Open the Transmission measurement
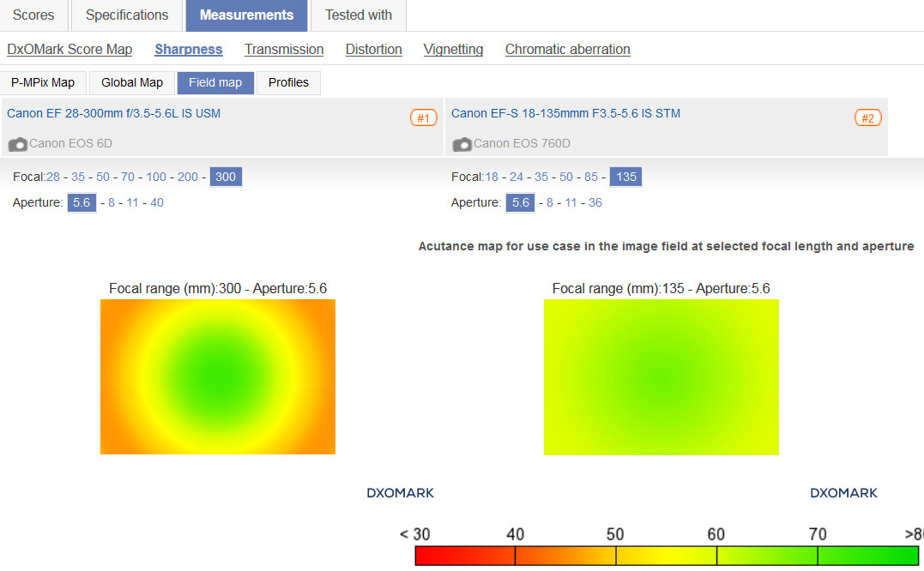924x571 pixels. coord(284,50)
